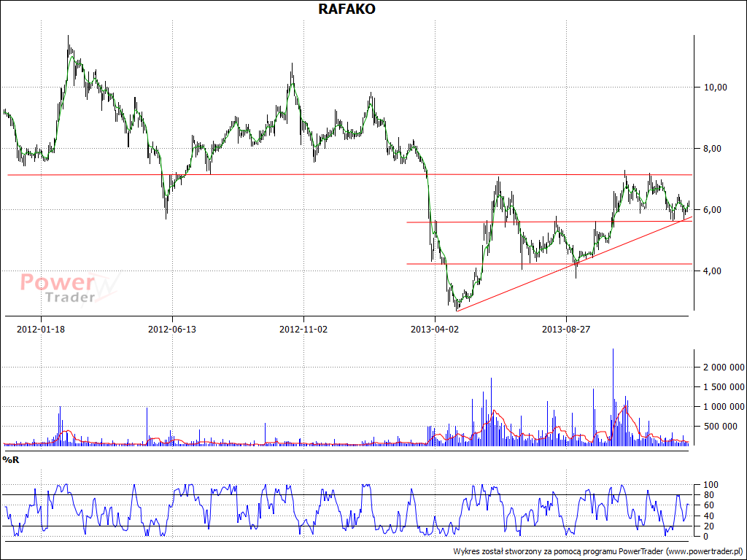
Task: Select the 2012-06-13 date label
Action: [x=172, y=329]
